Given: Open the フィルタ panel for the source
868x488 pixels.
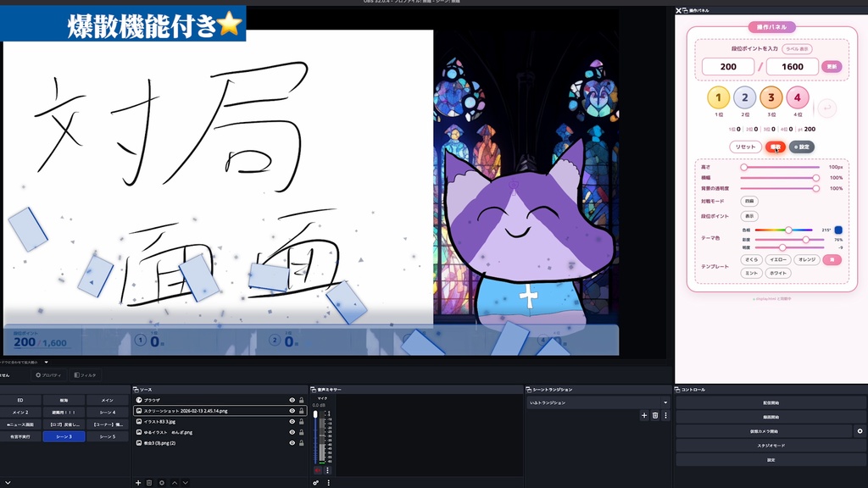Looking at the screenshot, I should click(86, 375).
